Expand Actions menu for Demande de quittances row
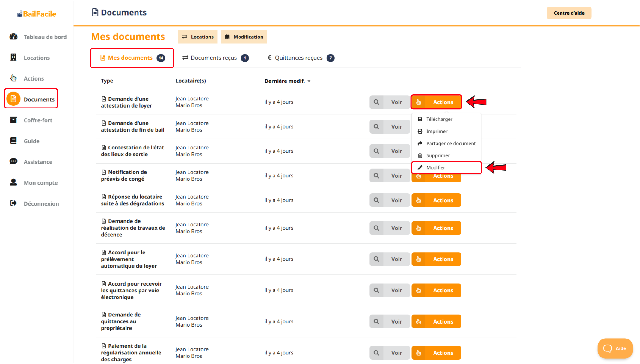The width and height of the screenshot is (640, 364). click(436, 321)
